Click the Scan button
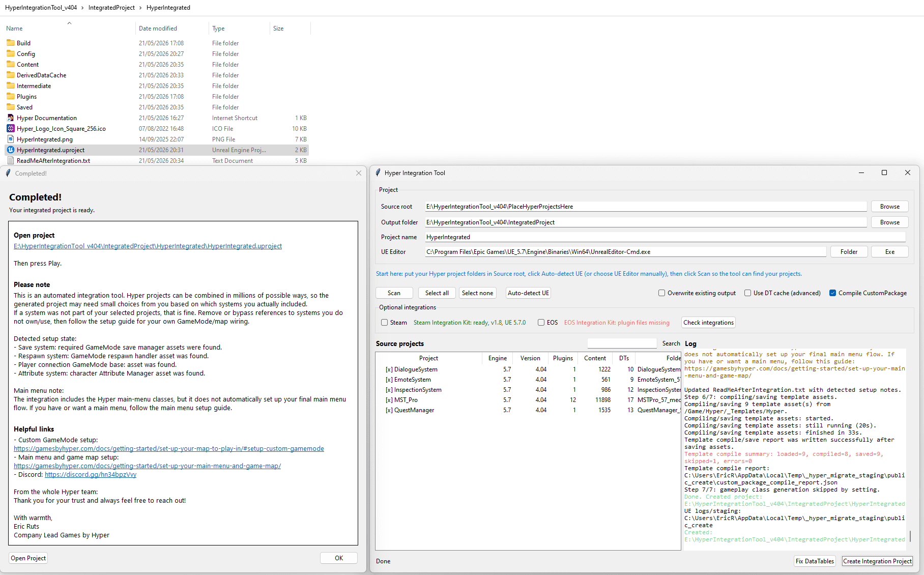Image resolution: width=924 pixels, height=575 pixels. [x=394, y=293]
